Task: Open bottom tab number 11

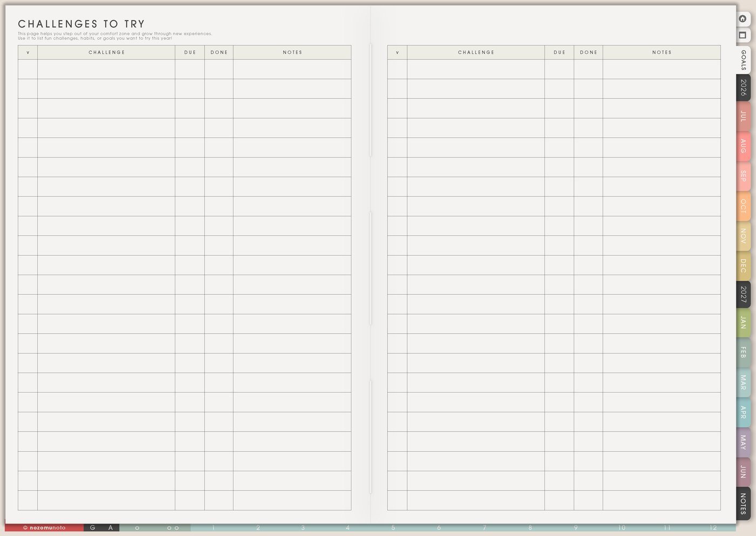Action: coord(667,528)
